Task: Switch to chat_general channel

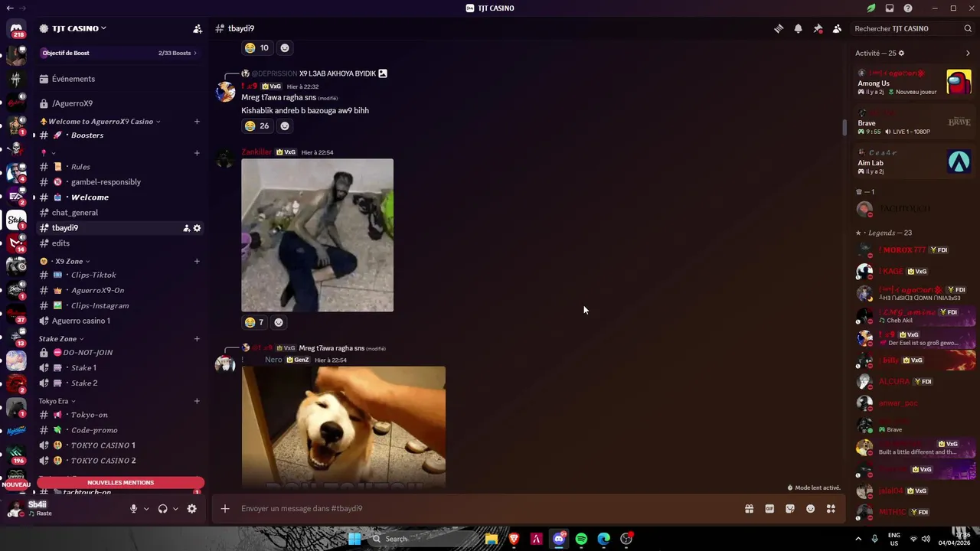Action: pyautogui.click(x=120, y=213)
